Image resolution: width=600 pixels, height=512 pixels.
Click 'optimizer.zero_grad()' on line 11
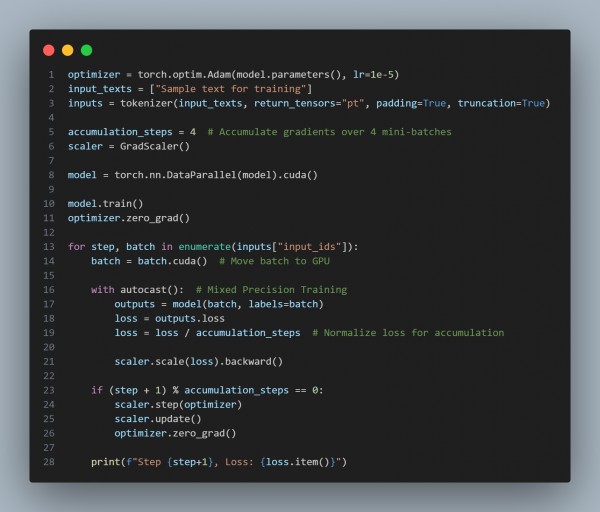click(x=129, y=218)
